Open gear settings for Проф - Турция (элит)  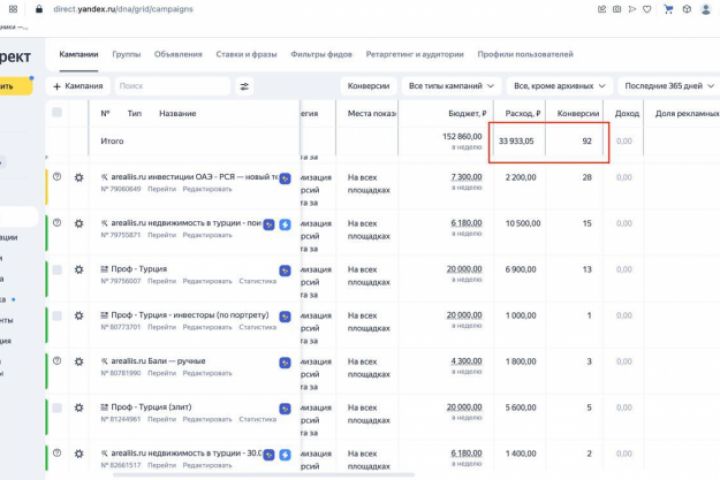pyautogui.click(x=79, y=407)
